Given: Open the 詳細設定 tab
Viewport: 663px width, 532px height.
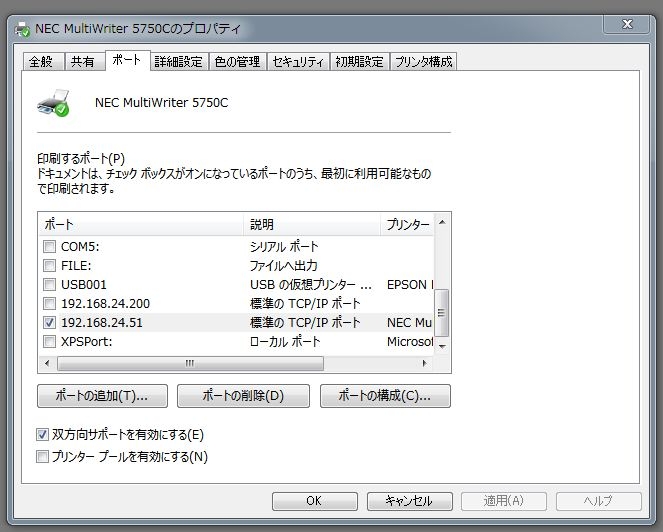Looking at the screenshot, I should coord(178,62).
